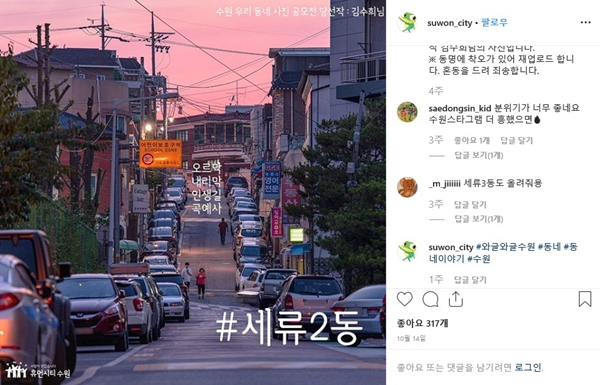Follow suwon_city with the 팔로우 button

(494, 23)
